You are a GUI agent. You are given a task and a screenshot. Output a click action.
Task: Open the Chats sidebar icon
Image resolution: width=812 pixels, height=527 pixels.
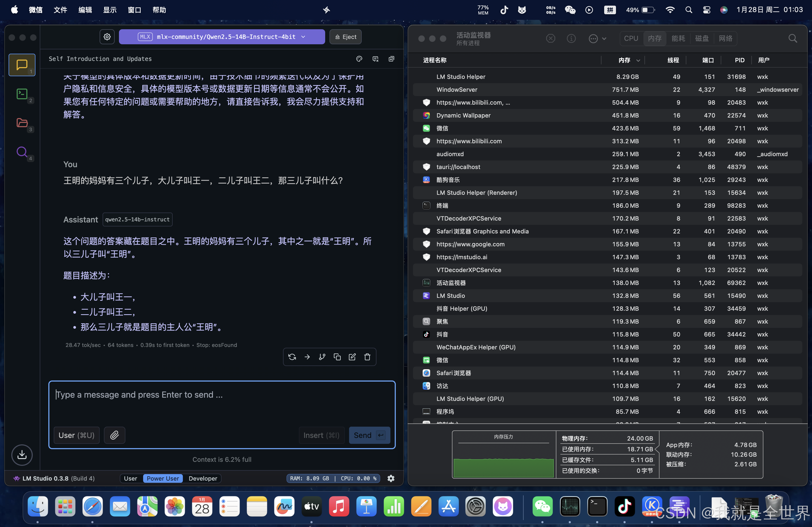[x=22, y=64]
